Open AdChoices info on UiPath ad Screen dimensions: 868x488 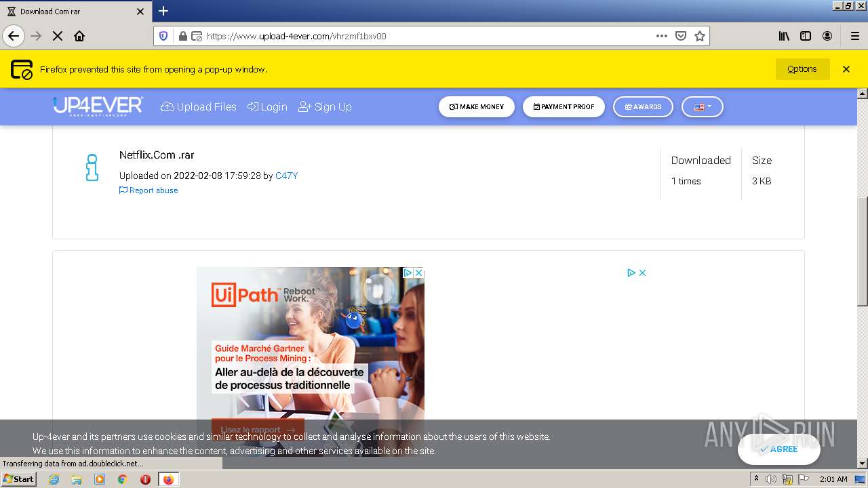tap(408, 272)
